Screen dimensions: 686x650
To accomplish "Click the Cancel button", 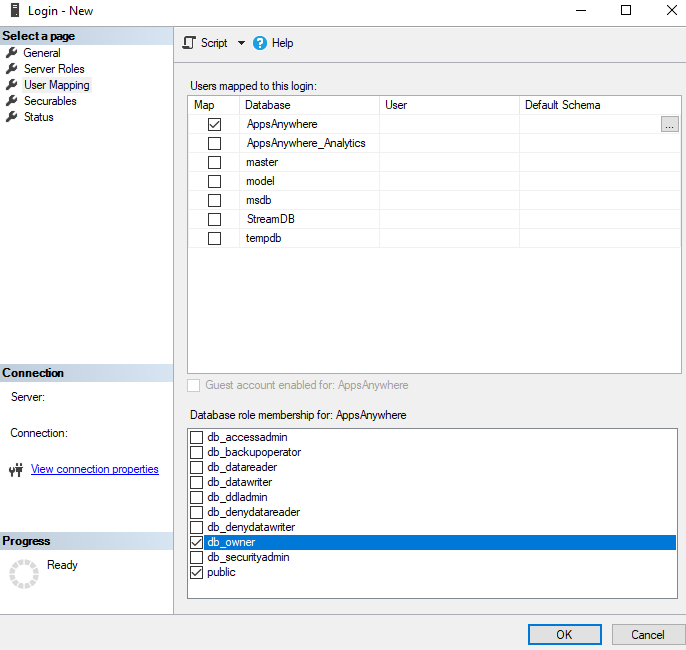I will [647, 634].
